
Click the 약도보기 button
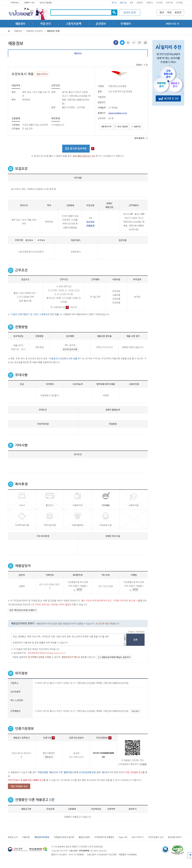(x=49, y=757)
